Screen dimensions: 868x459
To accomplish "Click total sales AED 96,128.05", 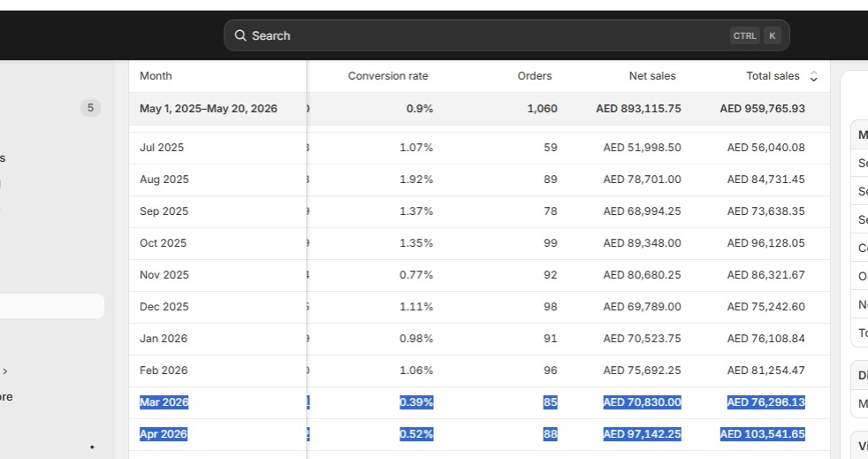I will click(x=766, y=243).
